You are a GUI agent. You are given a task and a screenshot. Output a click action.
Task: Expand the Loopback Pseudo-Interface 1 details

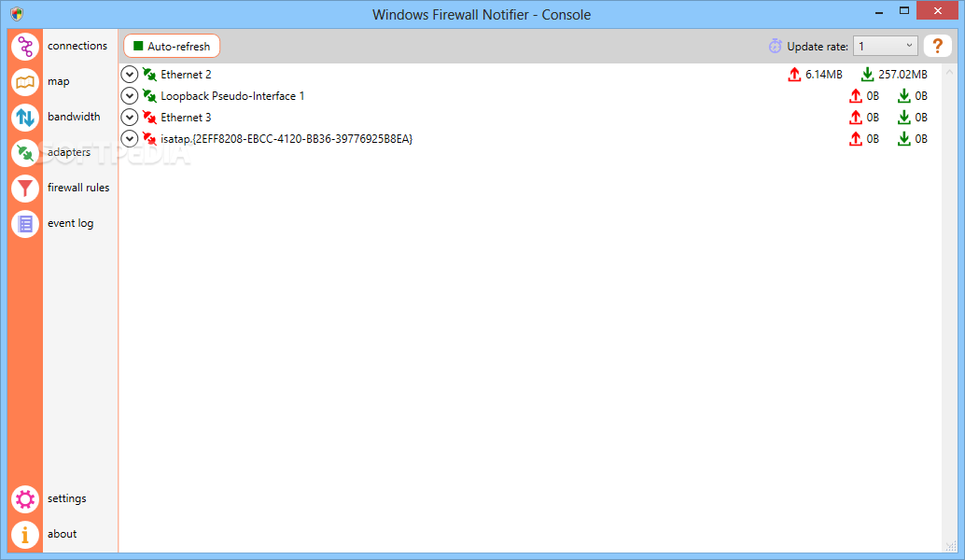coord(129,96)
